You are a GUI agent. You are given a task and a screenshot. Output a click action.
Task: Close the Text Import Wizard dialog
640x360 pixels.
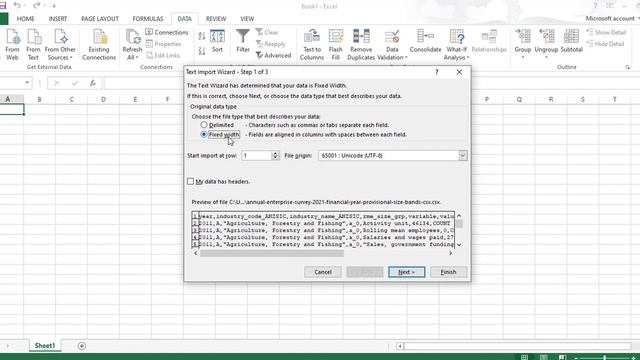pos(459,72)
